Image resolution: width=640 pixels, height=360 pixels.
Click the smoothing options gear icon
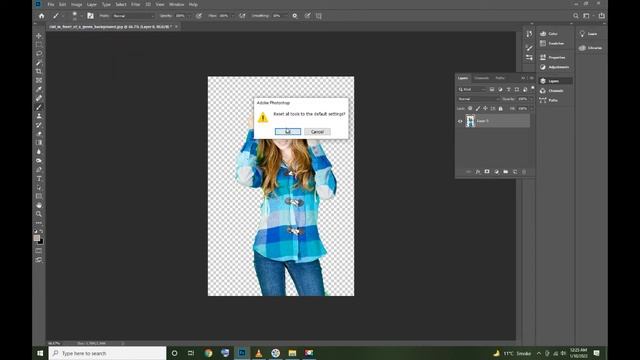[295, 16]
